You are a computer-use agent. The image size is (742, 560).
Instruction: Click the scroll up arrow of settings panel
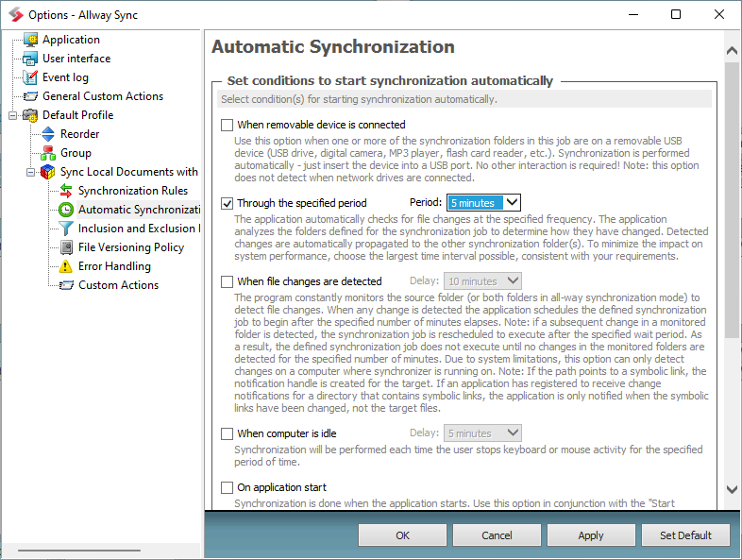point(732,50)
